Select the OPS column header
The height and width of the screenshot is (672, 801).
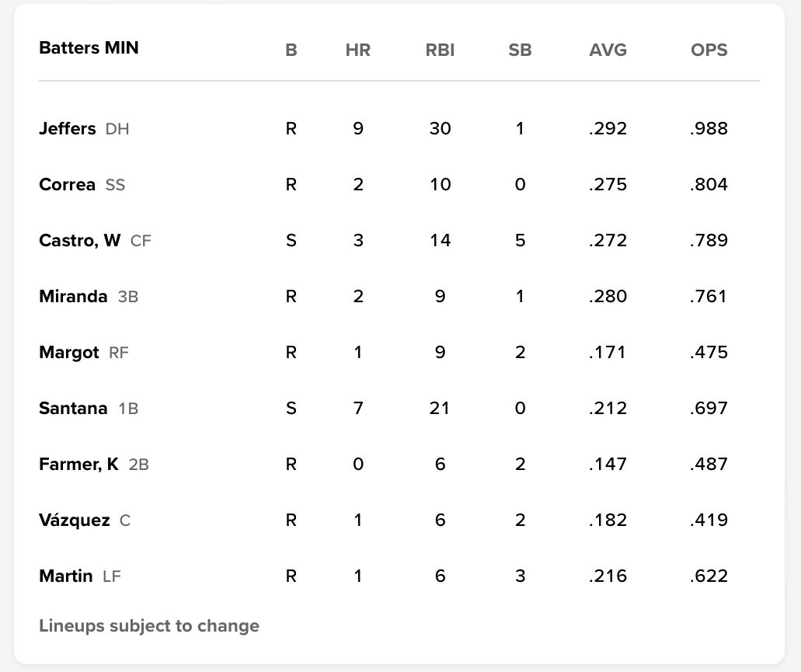click(x=709, y=50)
